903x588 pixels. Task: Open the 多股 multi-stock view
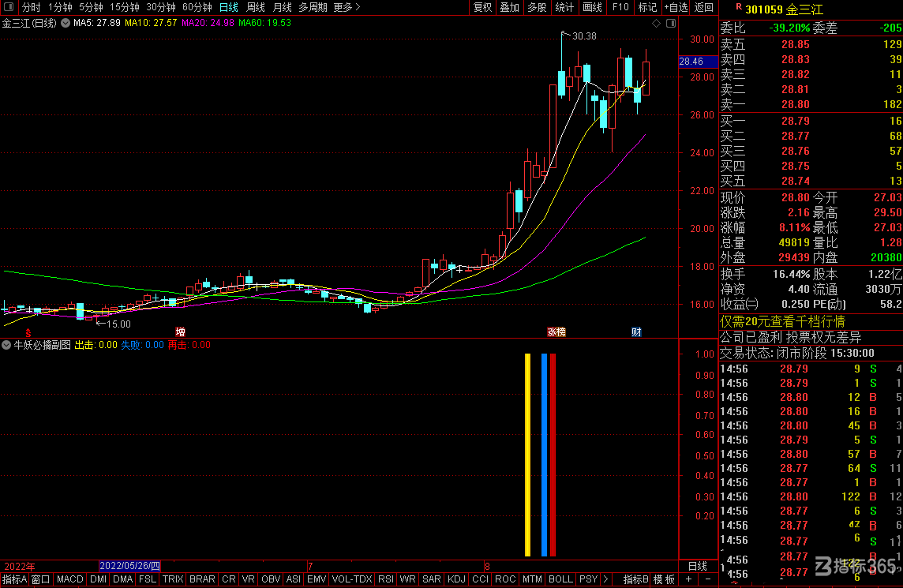[537, 7]
